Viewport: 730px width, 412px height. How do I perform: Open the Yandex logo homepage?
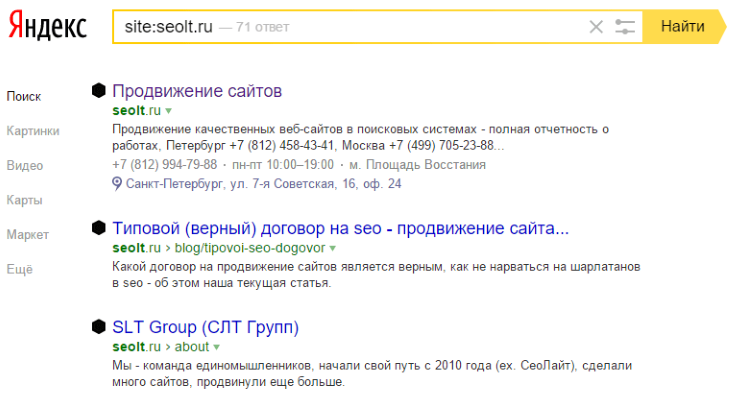[47, 25]
